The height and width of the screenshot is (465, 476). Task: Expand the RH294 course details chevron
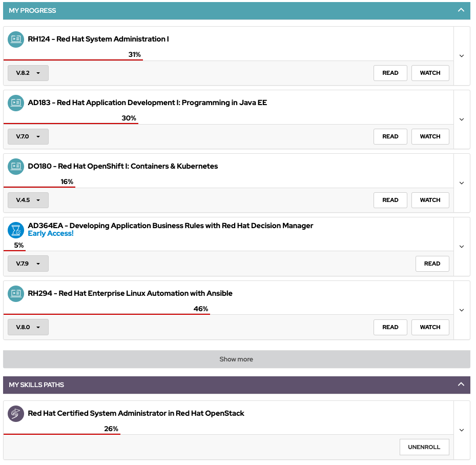[x=462, y=310]
